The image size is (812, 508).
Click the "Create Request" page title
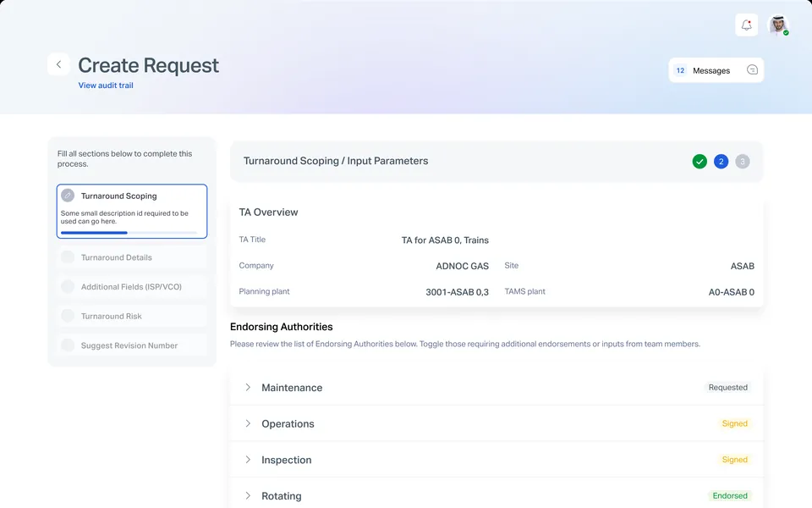coord(148,65)
